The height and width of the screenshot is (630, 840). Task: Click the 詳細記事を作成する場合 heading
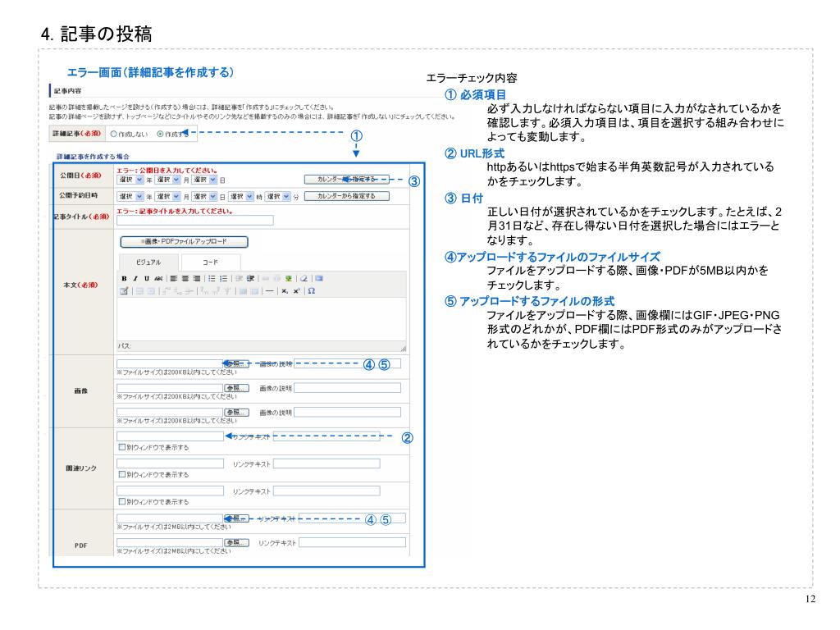point(94,157)
